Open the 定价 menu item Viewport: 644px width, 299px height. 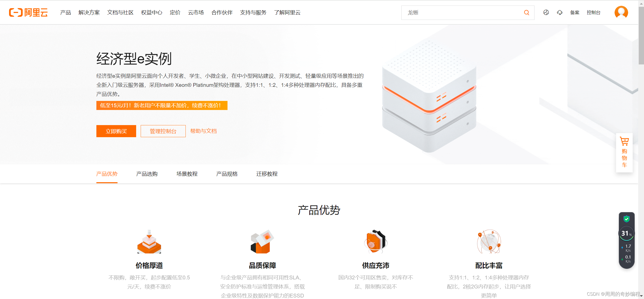click(x=175, y=12)
